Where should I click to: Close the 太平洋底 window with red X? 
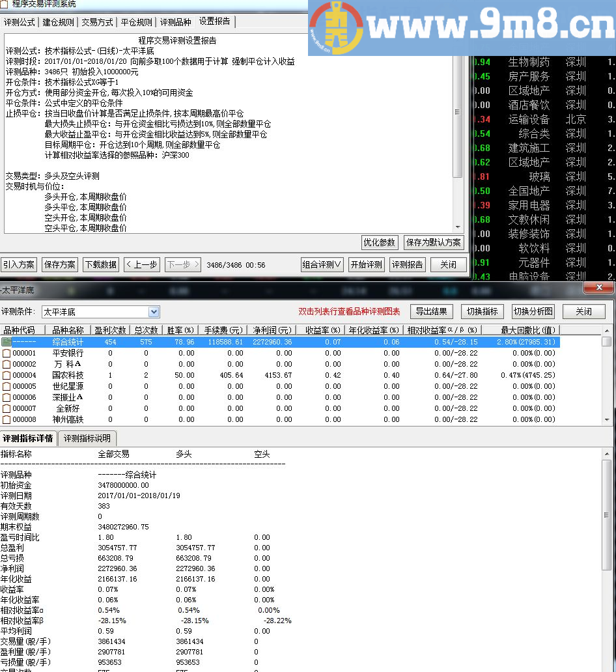click(x=599, y=288)
